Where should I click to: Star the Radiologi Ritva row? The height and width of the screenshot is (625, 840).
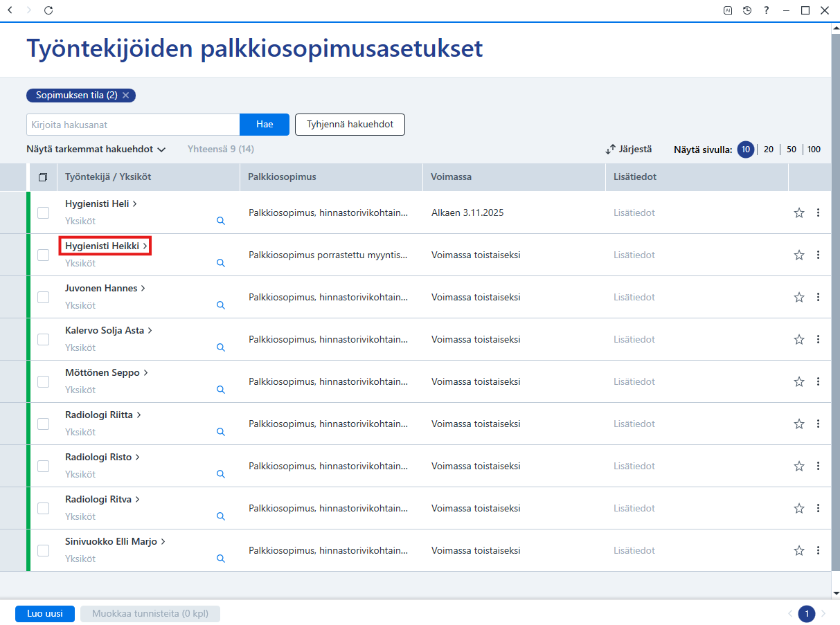[x=799, y=508]
